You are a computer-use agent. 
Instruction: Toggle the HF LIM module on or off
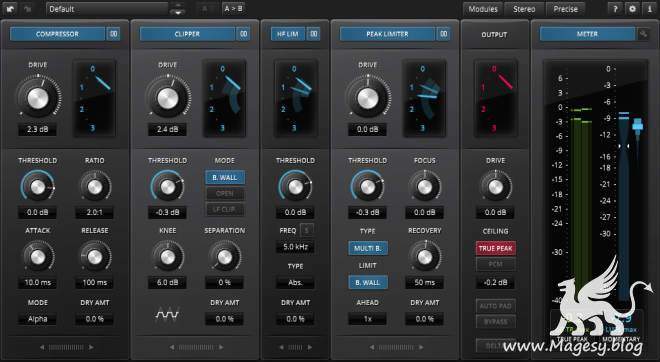(x=288, y=34)
